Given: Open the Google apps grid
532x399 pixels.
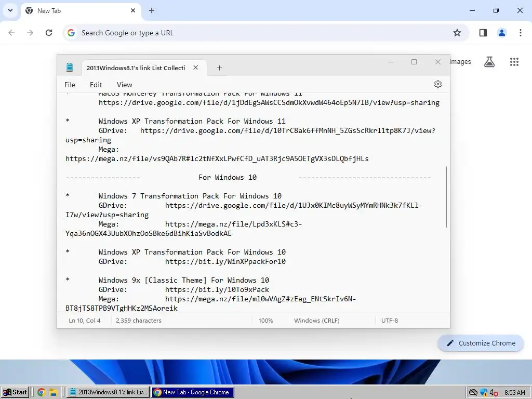Looking at the screenshot, I should [x=514, y=62].
